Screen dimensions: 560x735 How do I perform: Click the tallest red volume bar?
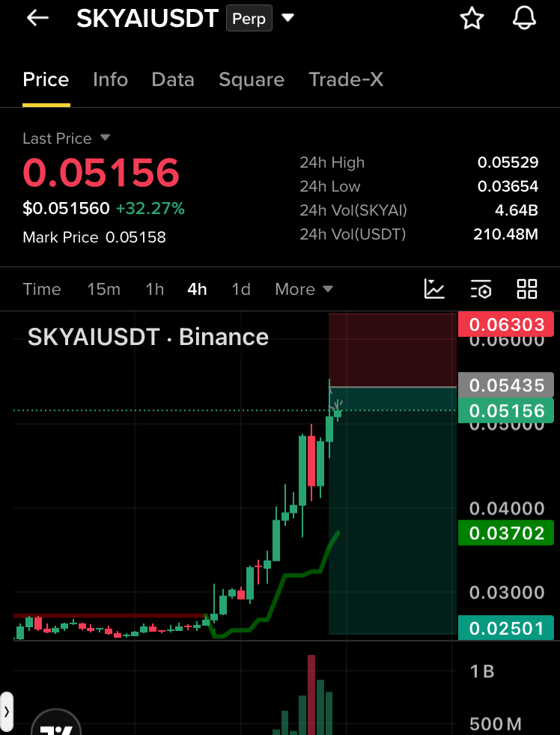tap(311, 695)
